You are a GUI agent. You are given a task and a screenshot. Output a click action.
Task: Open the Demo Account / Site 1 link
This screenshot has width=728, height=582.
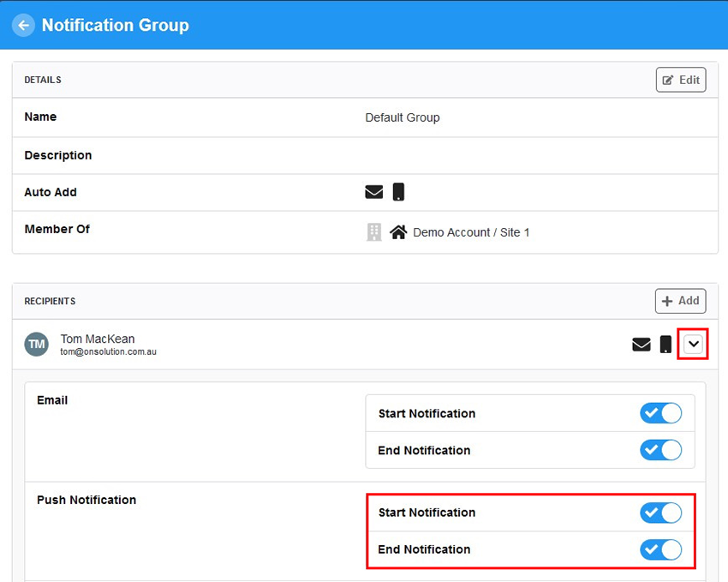[471, 232]
